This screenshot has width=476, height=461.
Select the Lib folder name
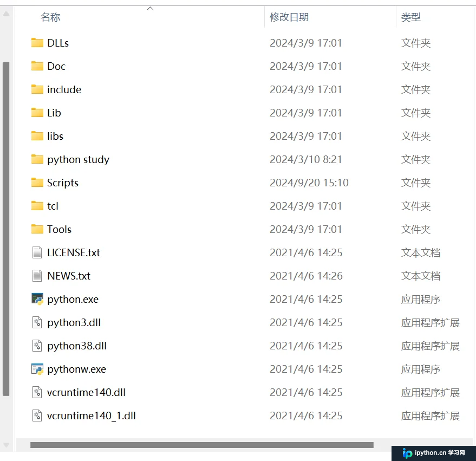(54, 113)
